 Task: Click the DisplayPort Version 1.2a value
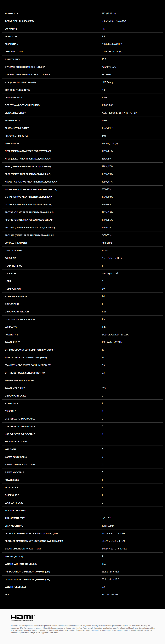click(x=104, y=312)
